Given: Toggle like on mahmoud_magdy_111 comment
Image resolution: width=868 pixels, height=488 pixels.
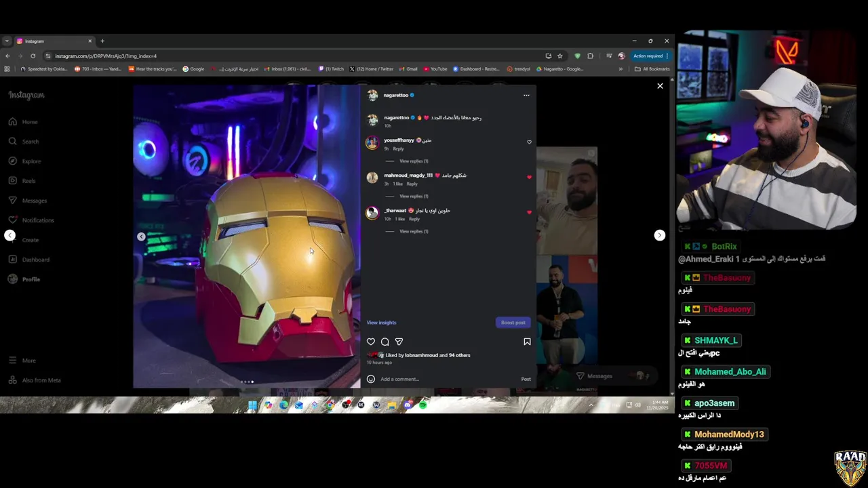Looking at the screenshot, I should click(x=529, y=178).
